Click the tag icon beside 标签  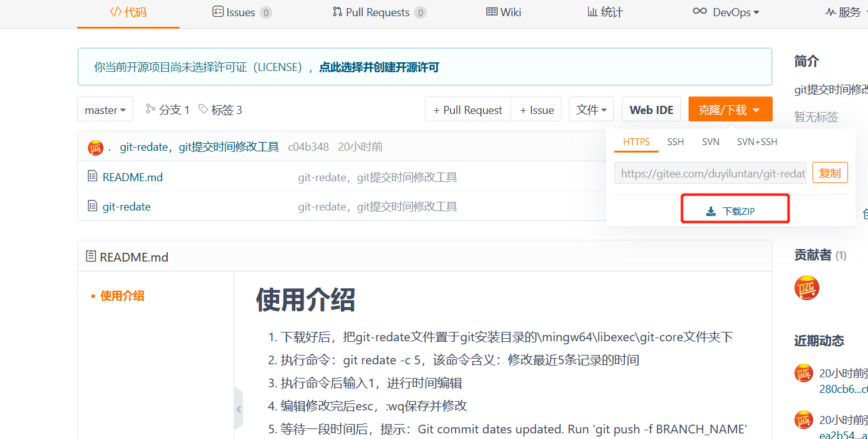click(203, 108)
